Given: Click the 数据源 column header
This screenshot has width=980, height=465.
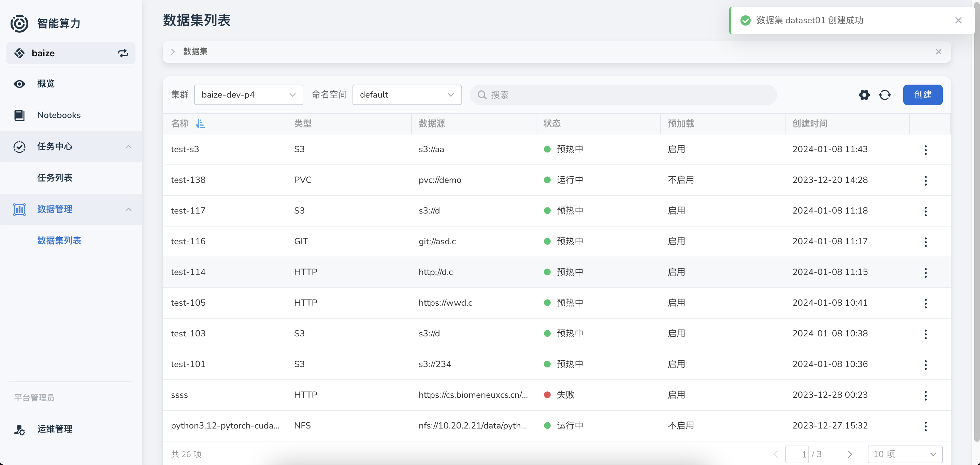Looking at the screenshot, I should (x=432, y=123).
